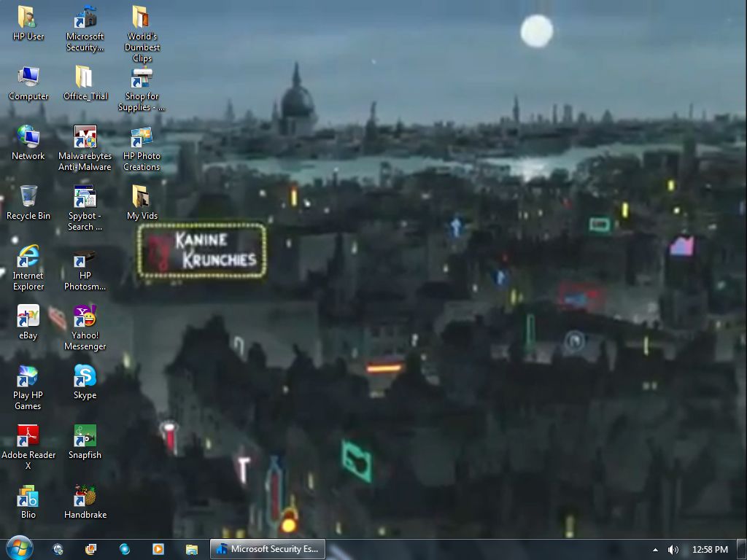Select the HP Photosmart shortcut
The image size is (747, 560).
[x=85, y=271]
